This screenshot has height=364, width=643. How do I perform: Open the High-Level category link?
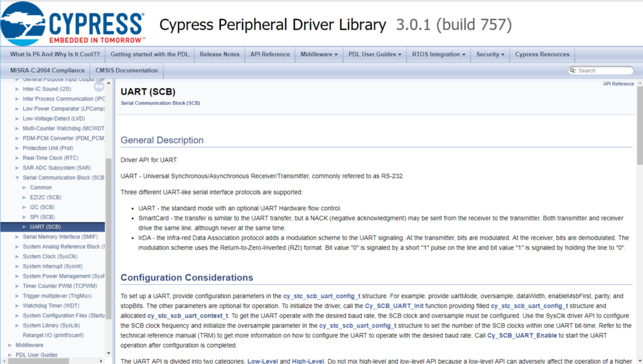308,361
